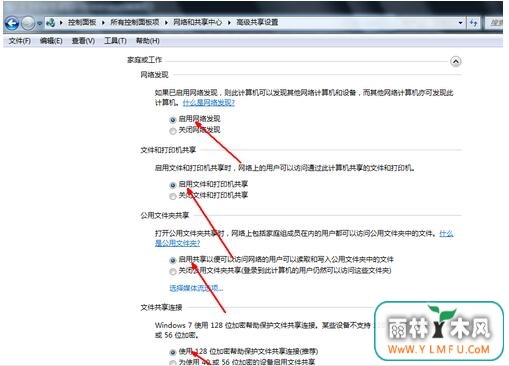Click the 公用文件夹共享 section heading

165,215
